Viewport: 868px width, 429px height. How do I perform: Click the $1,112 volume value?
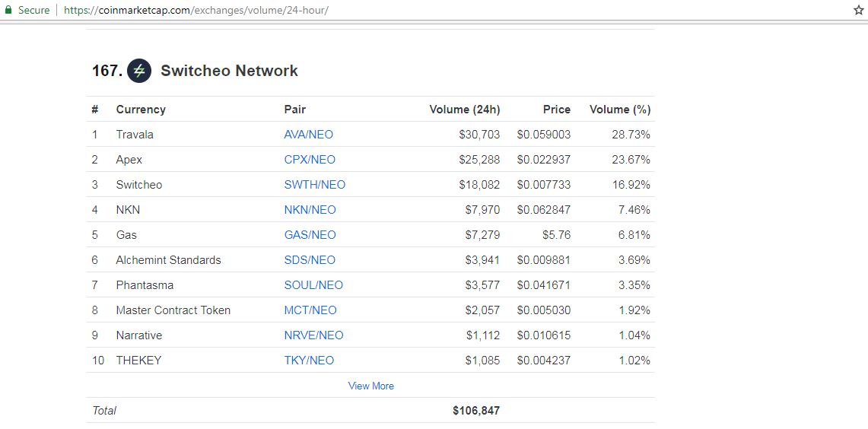pyautogui.click(x=483, y=335)
